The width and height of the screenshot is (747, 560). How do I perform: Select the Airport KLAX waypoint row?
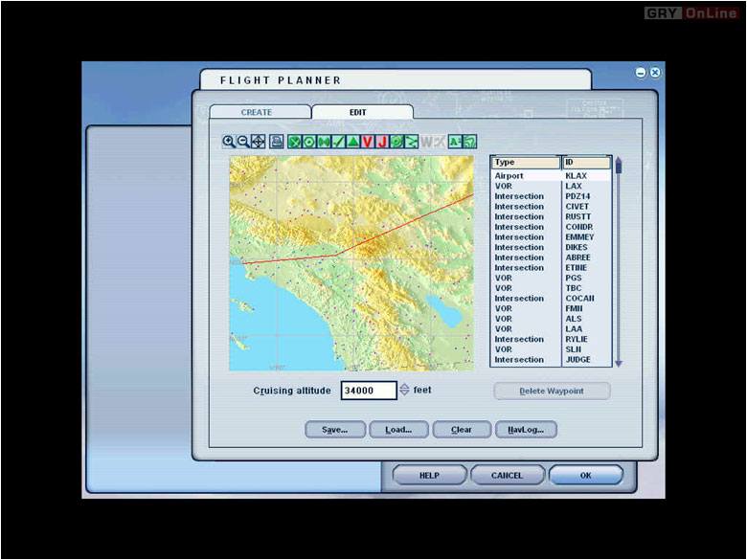[x=552, y=176]
